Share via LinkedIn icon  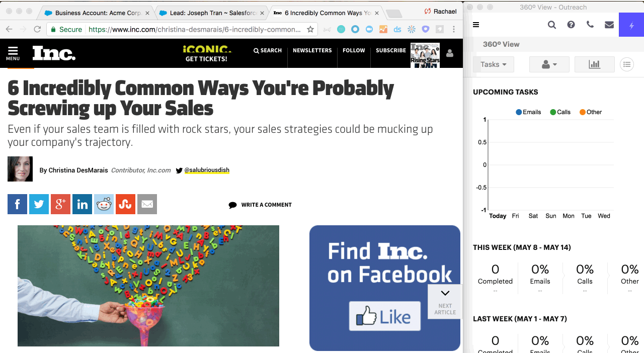pos(82,204)
